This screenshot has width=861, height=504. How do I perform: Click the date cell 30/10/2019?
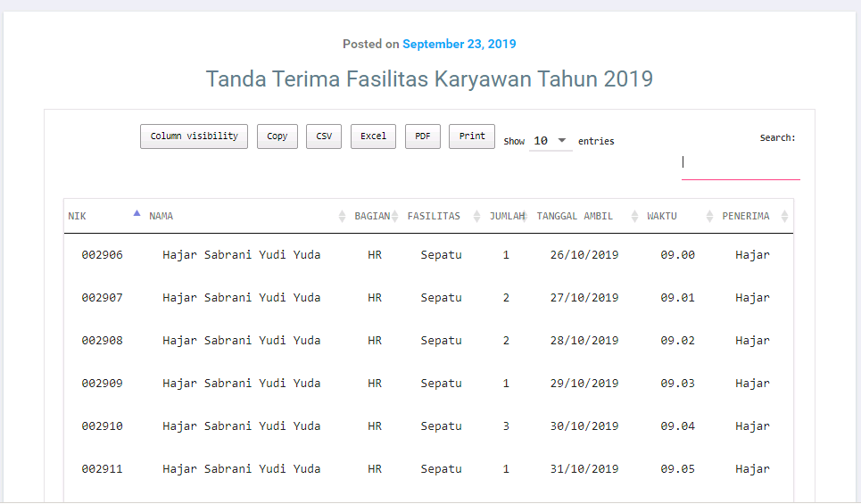(x=584, y=426)
